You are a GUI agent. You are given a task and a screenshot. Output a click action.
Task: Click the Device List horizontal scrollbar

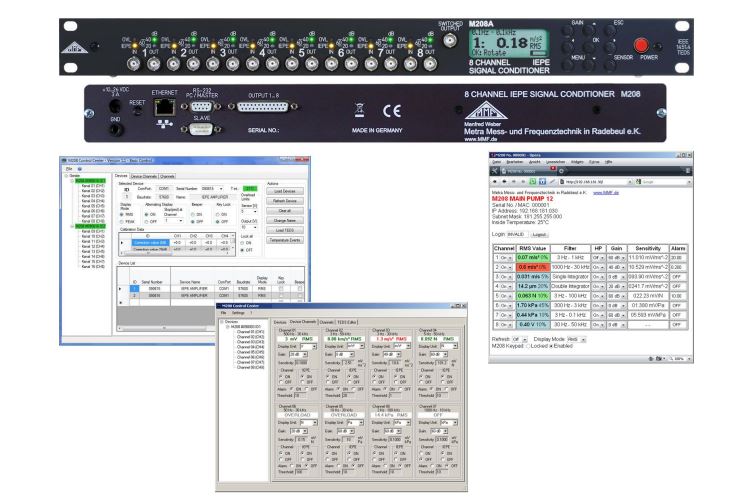[166, 328]
